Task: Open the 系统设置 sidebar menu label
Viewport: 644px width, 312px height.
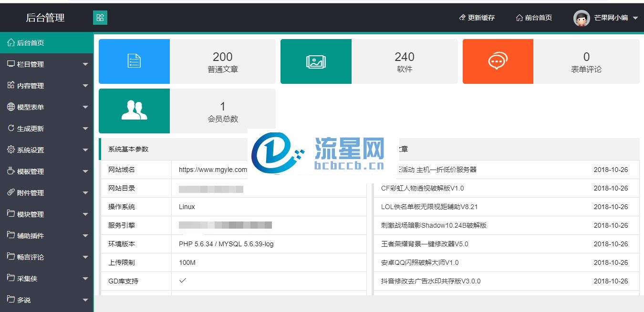Action: point(31,150)
